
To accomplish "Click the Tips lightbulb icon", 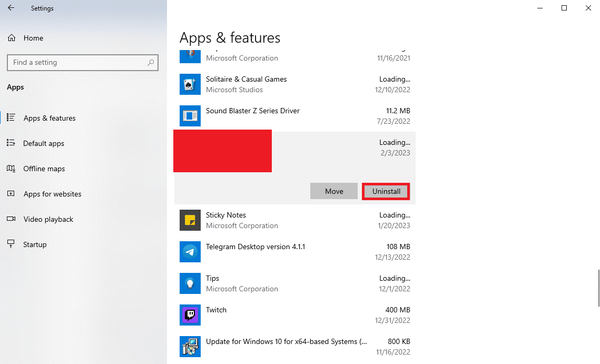I will tap(190, 283).
